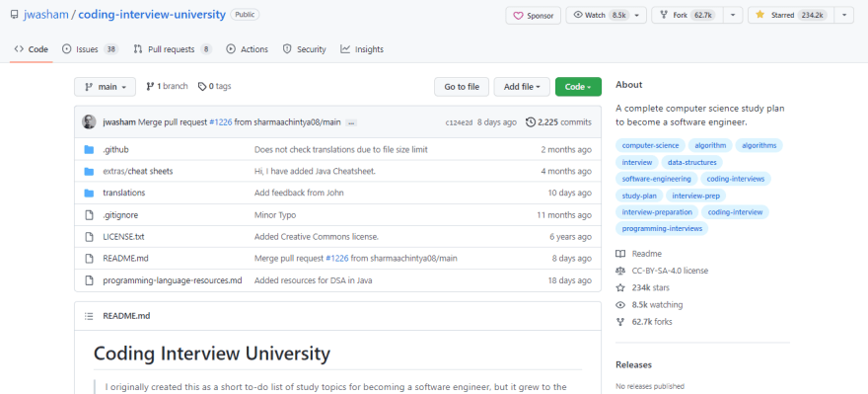Open the dropdown arrow beside Fork
The width and height of the screenshot is (868, 394).
tap(733, 15)
